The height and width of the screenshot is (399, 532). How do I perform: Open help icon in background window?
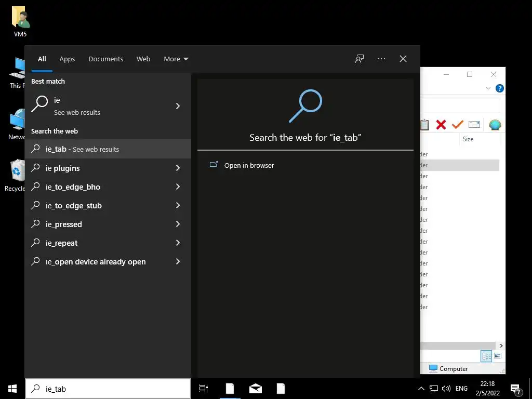pyautogui.click(x=499, y=88)
